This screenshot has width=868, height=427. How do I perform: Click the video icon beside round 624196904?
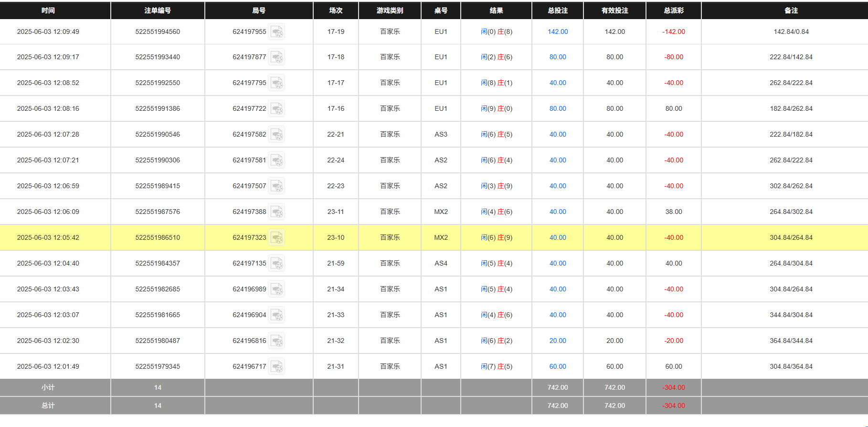[276, 315]
